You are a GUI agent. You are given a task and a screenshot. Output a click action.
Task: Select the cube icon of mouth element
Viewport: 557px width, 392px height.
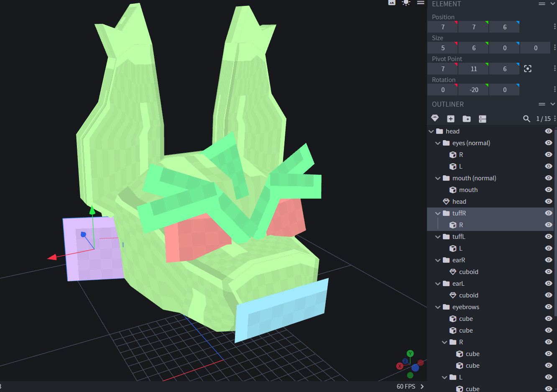(x=453, y=190)
